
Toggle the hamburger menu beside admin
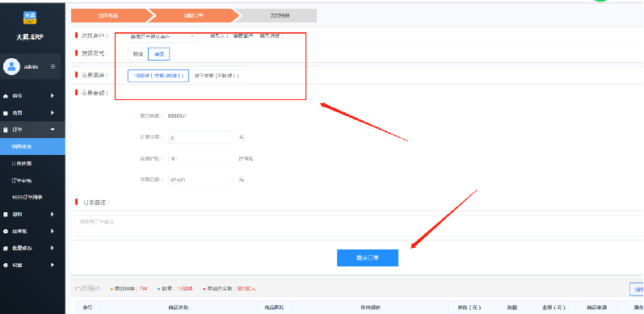click(x=53, y=66)
